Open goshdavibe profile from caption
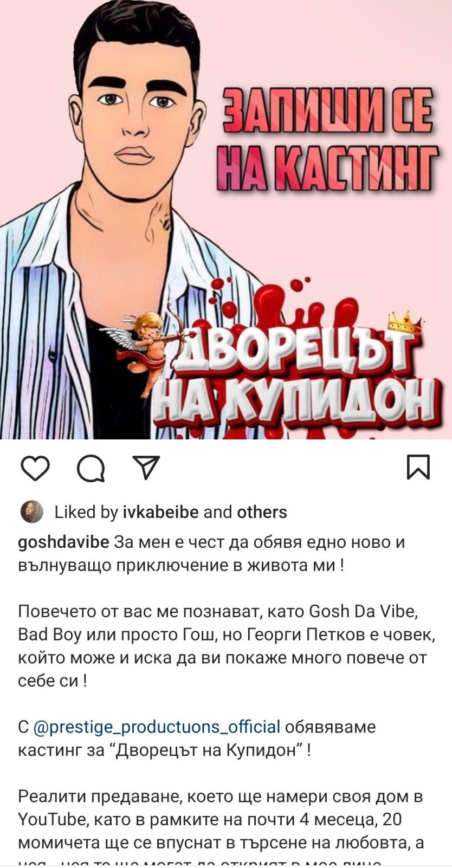The height and width of the screenshot is (868, 452). click(64, 542)
